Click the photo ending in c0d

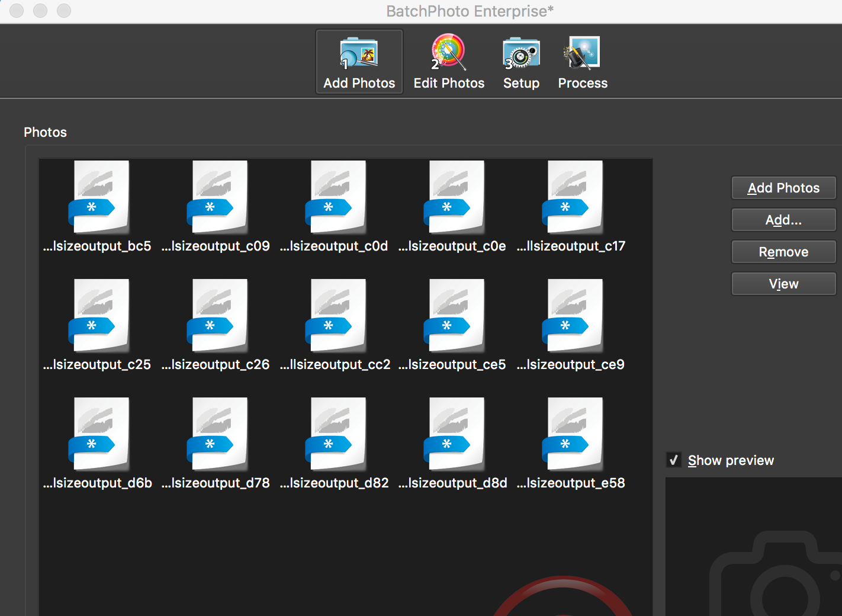[x=335, y=197]
